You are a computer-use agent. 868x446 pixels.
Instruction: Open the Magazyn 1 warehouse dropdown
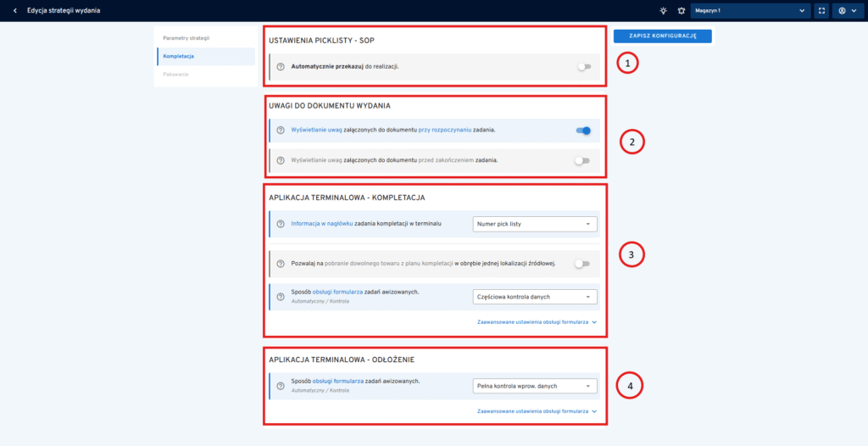pos(750,10)
